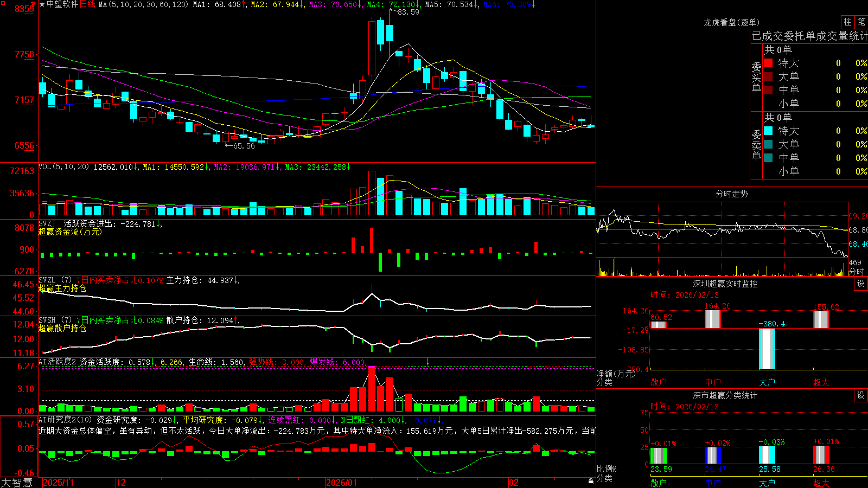Click the 12 month marker on the timeline

[121, 483]
